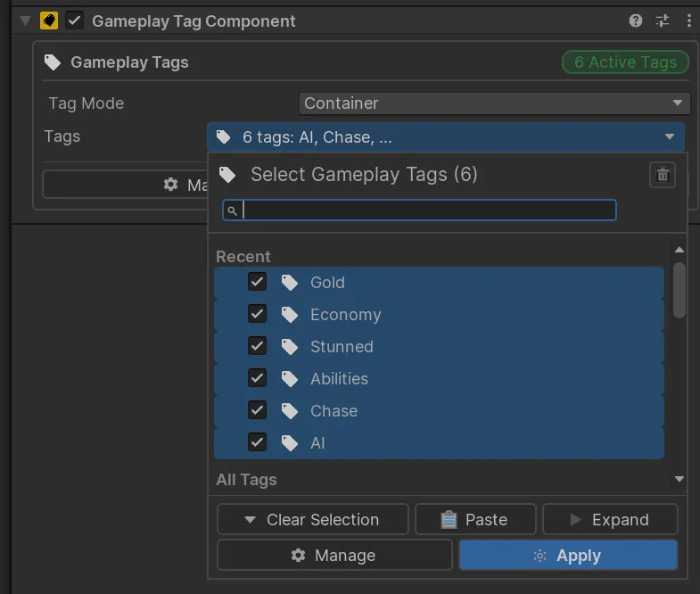Image resolution: width=700 pixels, height=594 pixels.
Task: Focus the tag search input field
Action: [419, 210]
